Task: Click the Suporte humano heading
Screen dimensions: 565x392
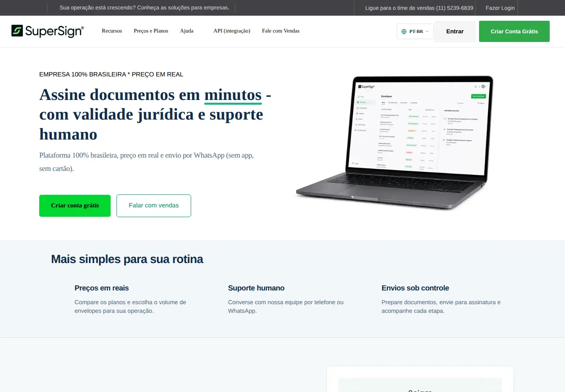Action: click(256, 288)
